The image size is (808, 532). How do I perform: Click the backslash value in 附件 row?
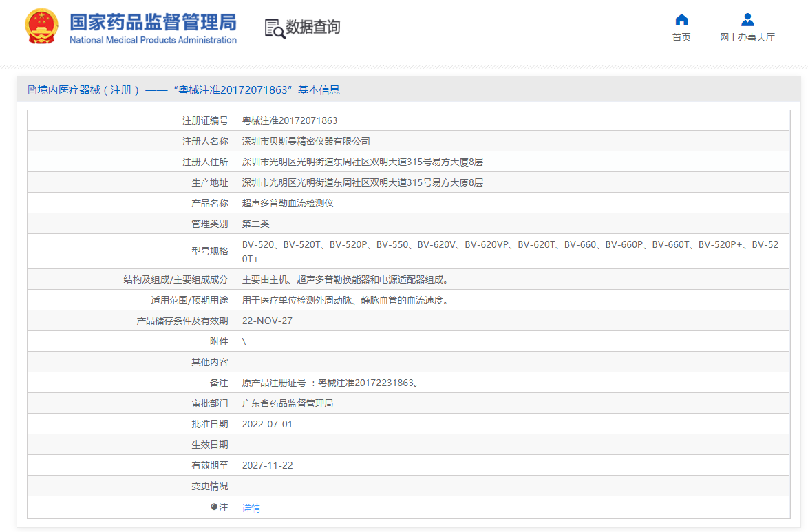pyautogui.click(x=244, y=341)
